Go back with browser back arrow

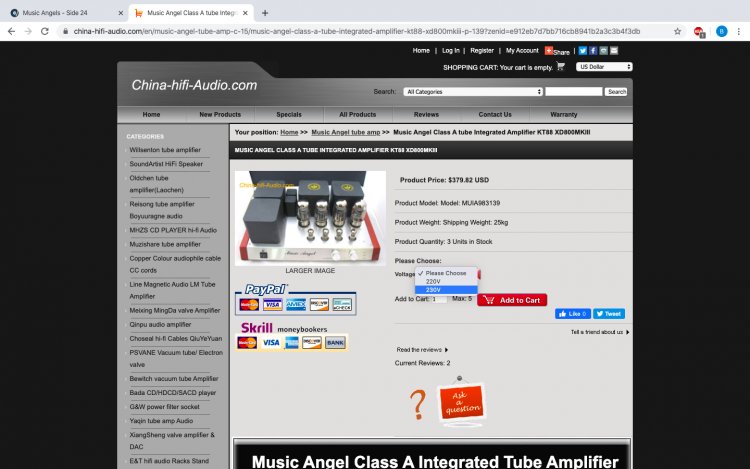pyautogui.click(x=11, y=32)
